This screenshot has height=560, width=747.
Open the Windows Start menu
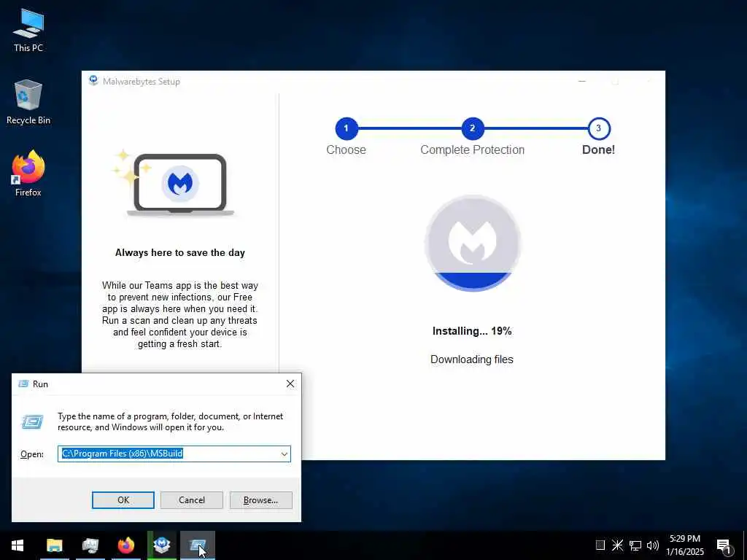(x=18, y=545)
